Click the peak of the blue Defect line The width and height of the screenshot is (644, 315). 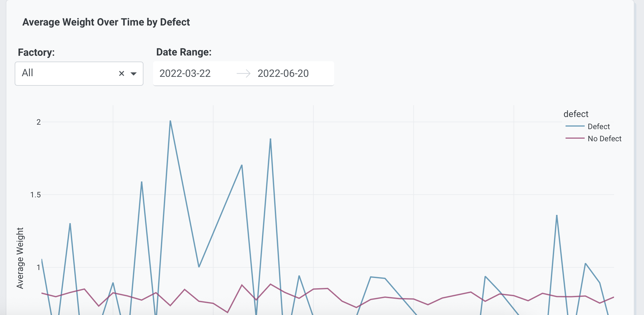(170, 121)
